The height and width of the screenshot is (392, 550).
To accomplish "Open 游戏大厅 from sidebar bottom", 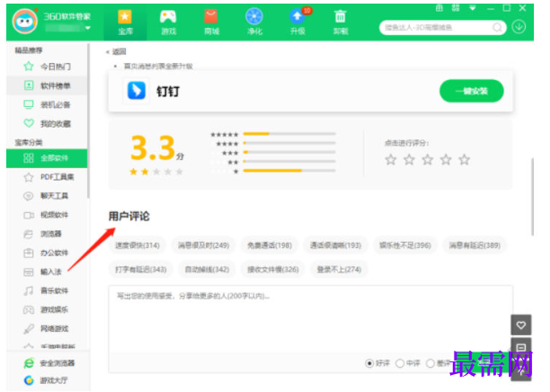I will 46,380.
